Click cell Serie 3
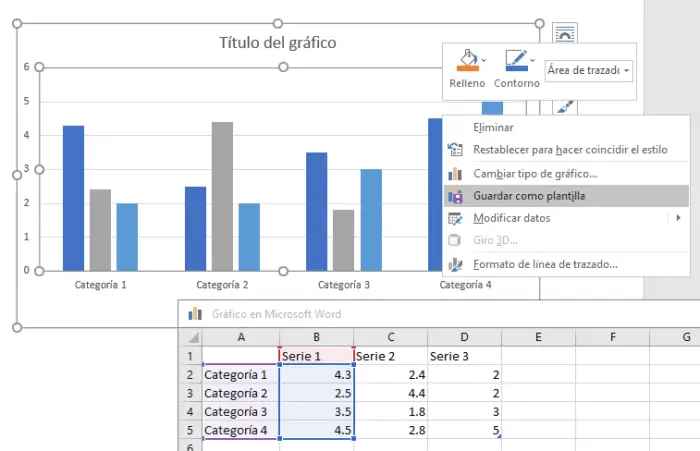The width and height of the screenshot is (700, 451). 464,356
